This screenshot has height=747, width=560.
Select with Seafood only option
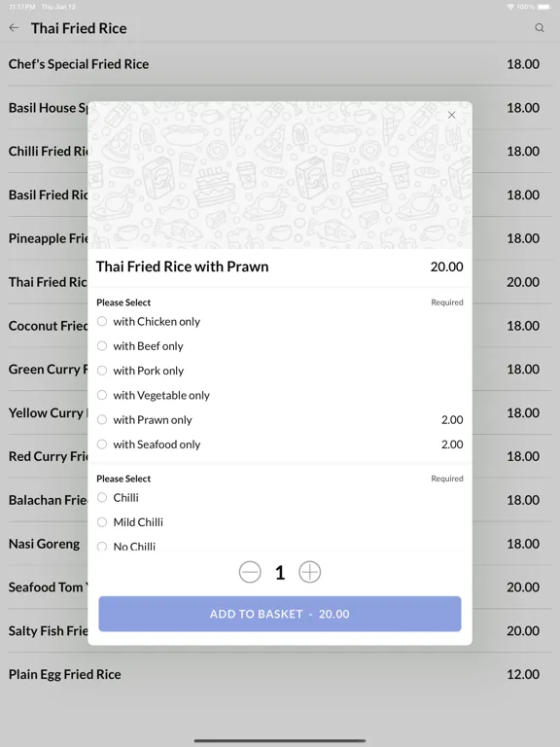click(280, 445)
